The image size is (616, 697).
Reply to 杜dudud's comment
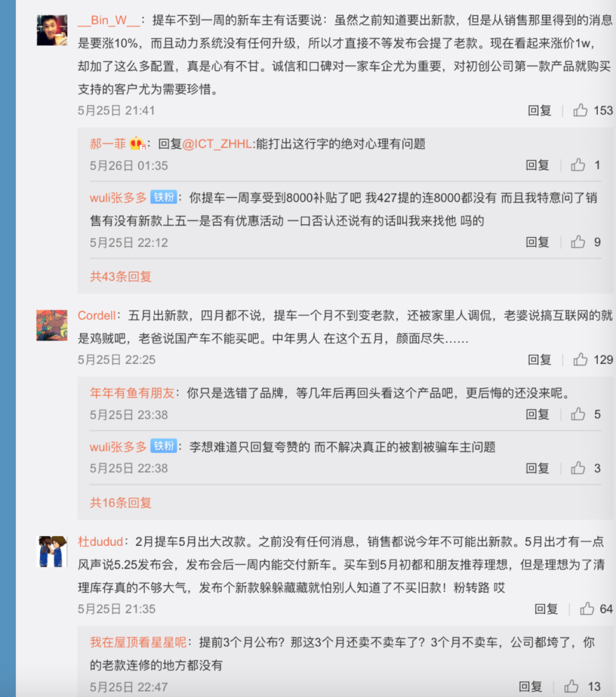(546, 609)
